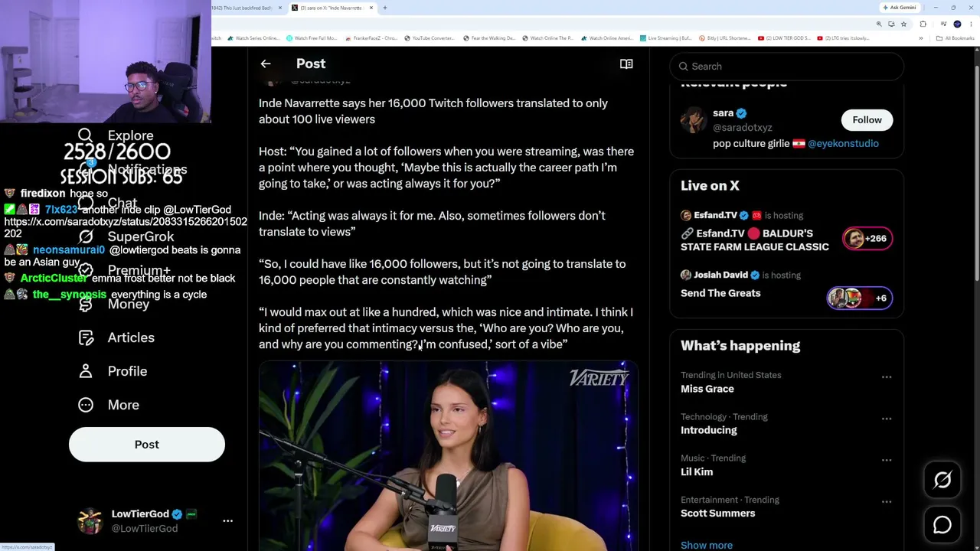Open Watch Series Online bookmark
Viewport: 980px width, 551px height.
(x=254, y=38)
